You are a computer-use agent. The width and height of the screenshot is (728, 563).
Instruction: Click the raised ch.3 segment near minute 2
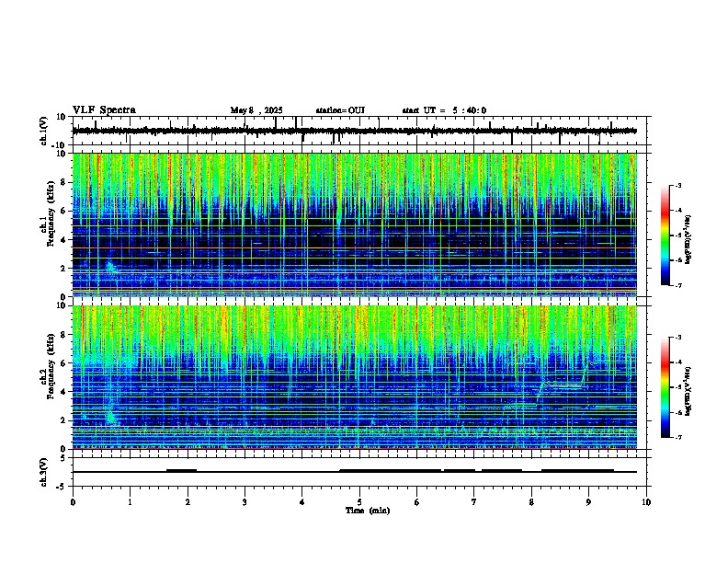(x=181, y=471)
